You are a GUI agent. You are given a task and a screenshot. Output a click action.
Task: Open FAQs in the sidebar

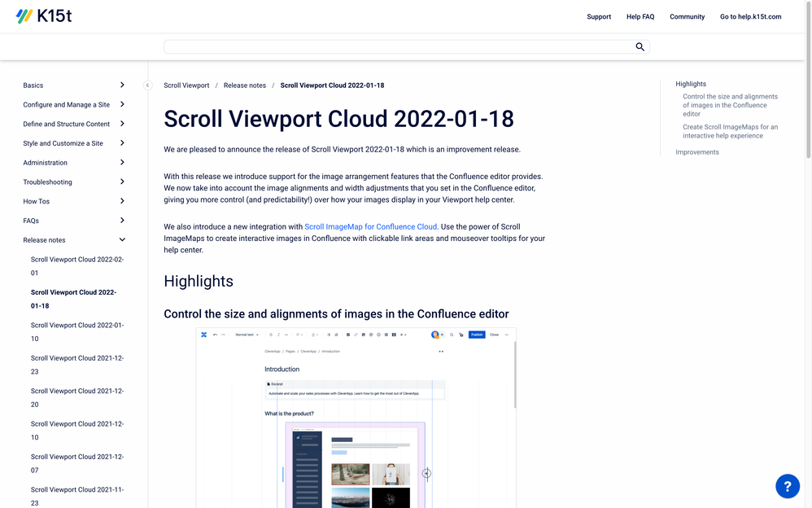pyautogui.click(x=31, y=221)
